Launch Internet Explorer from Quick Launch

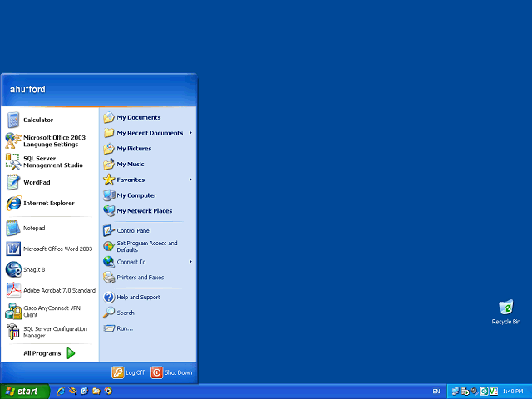(61, 392)
